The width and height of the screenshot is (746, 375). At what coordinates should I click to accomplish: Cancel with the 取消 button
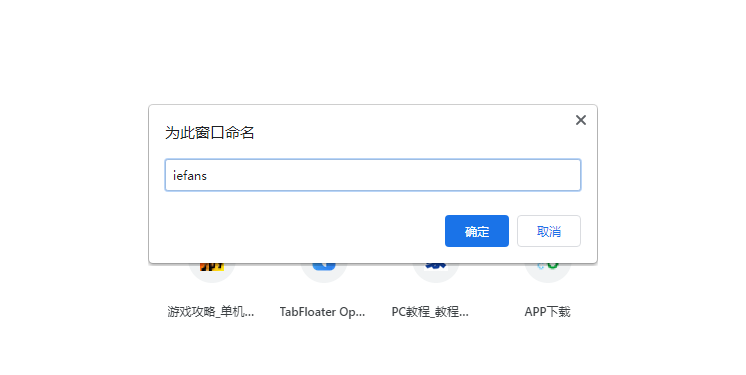(x=549, y=231)
